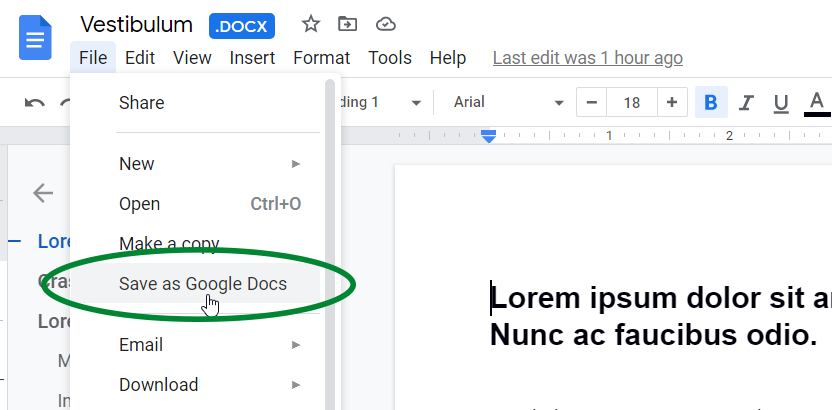Open the text color picker
832x410 pixels.
(x=817, y=103)
